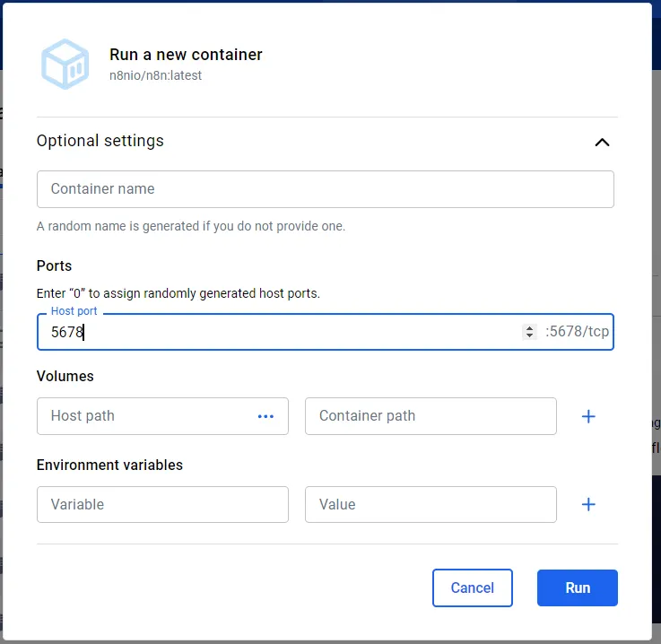Click the Run a new container title

[x=186, y=55]
